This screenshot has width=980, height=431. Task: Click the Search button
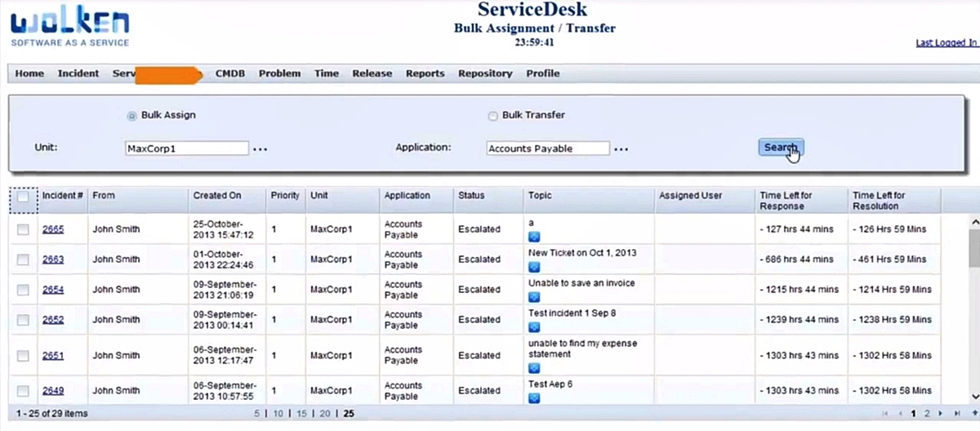[781, 147]
